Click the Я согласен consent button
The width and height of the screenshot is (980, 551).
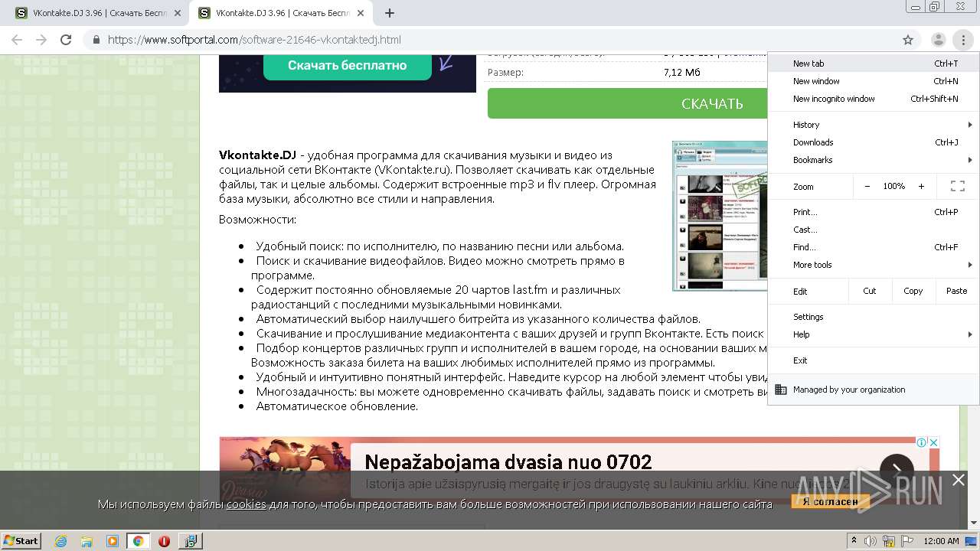[831, 501]
